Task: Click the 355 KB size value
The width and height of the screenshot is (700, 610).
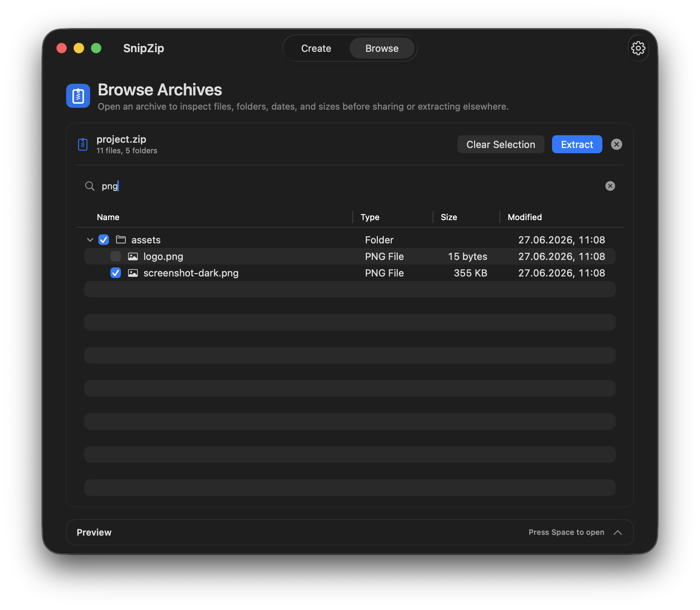Action: [x=471, y=273]
